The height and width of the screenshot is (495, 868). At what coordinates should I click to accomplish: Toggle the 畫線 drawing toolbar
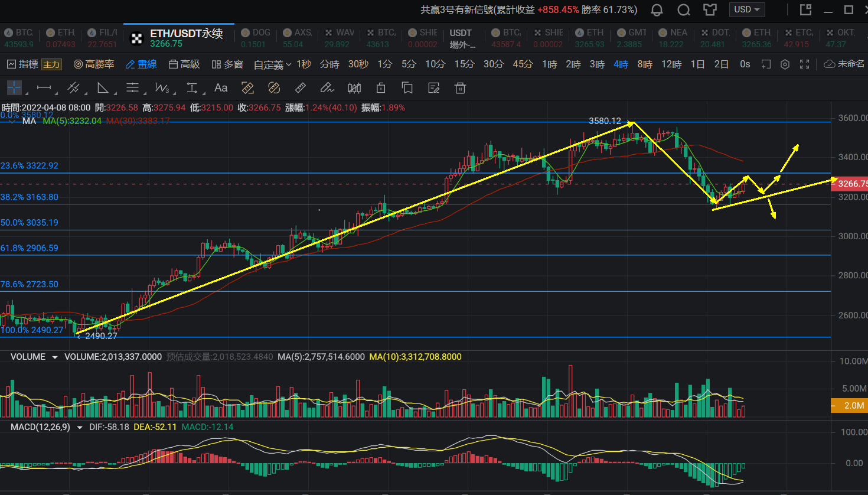(141, 64)
